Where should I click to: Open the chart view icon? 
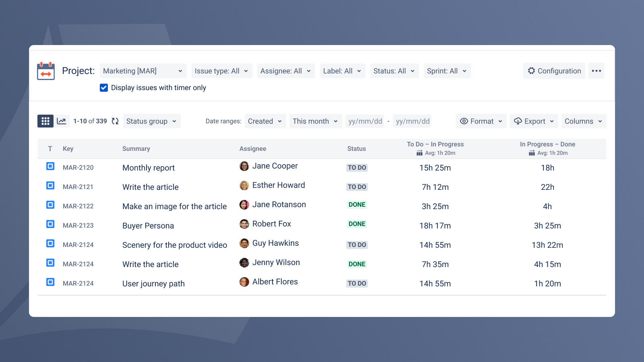(62, 121)
